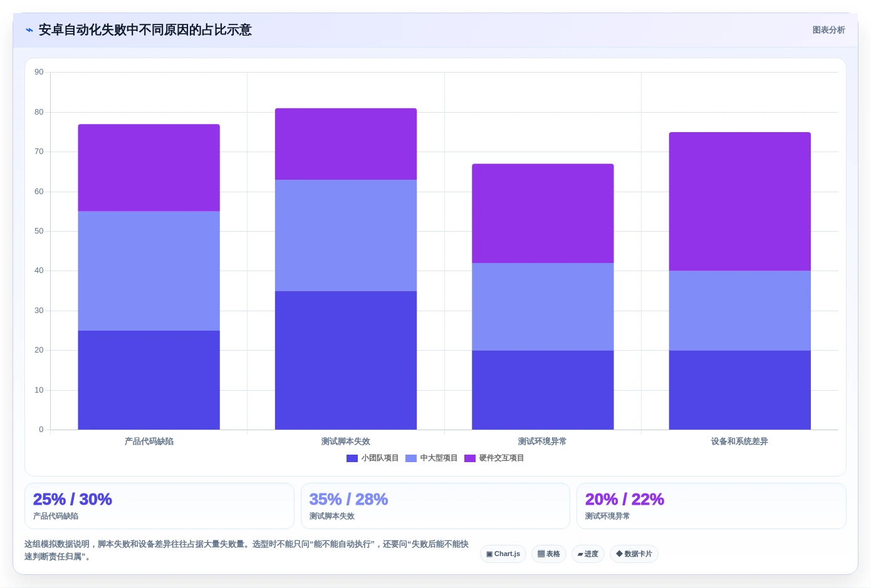This screenshot has width=871, height=588.
Task: Click the 测试环境异常 x-axis label
Action: coord(543,441)
